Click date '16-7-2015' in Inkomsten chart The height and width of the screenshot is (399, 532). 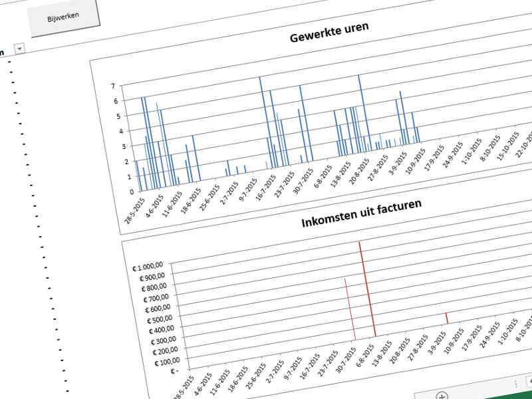tap(311, 367)
